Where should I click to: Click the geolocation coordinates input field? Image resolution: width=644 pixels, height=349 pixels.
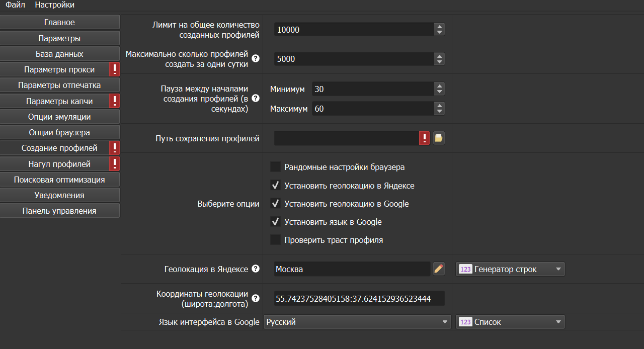coord(359,299)
